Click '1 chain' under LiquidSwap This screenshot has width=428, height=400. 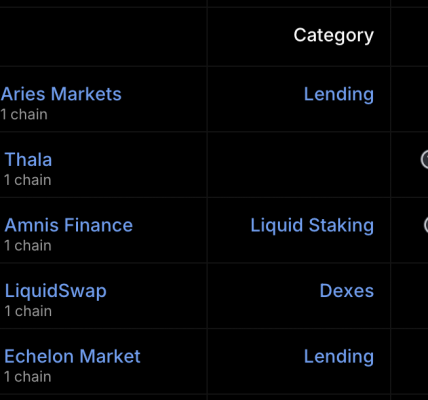point(28,312)
